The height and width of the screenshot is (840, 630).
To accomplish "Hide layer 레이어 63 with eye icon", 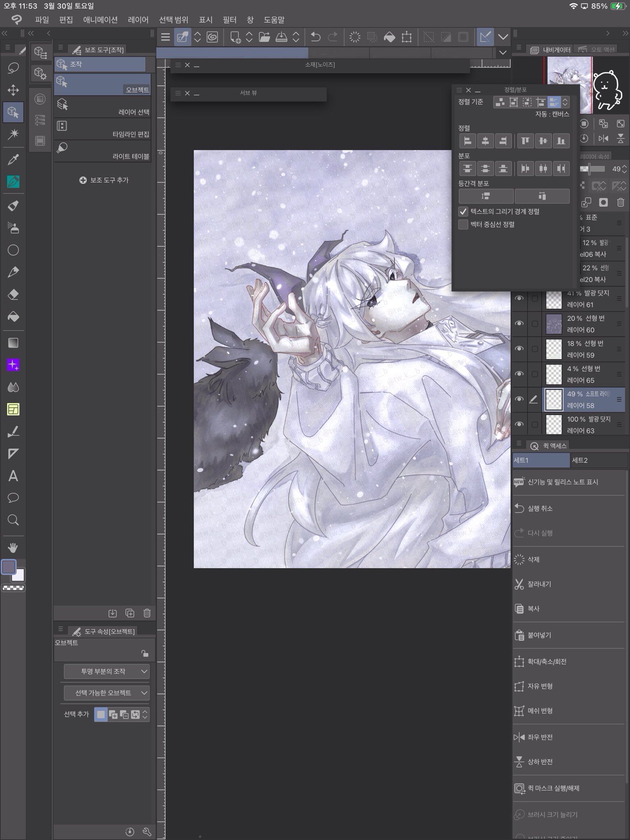I will point(519,425).
